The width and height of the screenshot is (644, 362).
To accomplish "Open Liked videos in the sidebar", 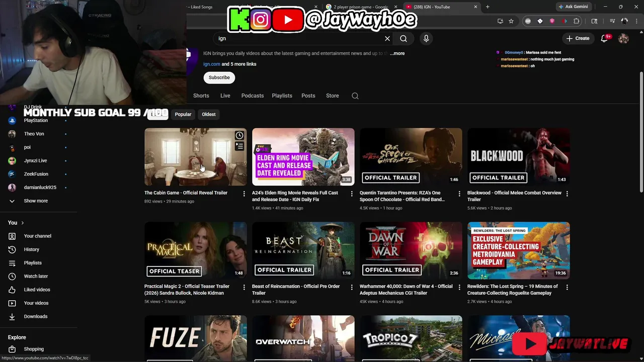I will pyautogui.click(x=37, y=290).
